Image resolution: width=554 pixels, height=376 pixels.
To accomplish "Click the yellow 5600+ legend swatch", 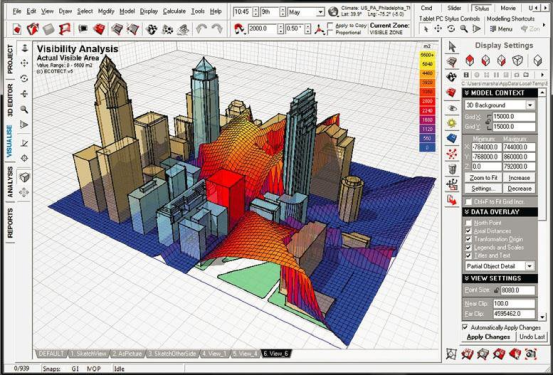I will click(x=428, y=55).
